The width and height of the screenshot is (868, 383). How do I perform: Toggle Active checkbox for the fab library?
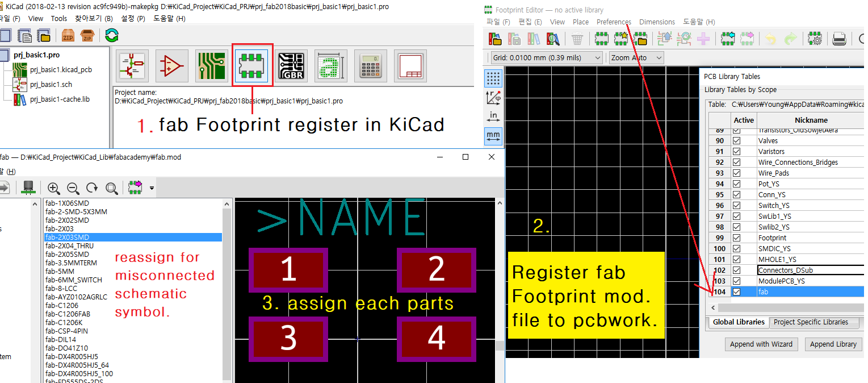737,292
